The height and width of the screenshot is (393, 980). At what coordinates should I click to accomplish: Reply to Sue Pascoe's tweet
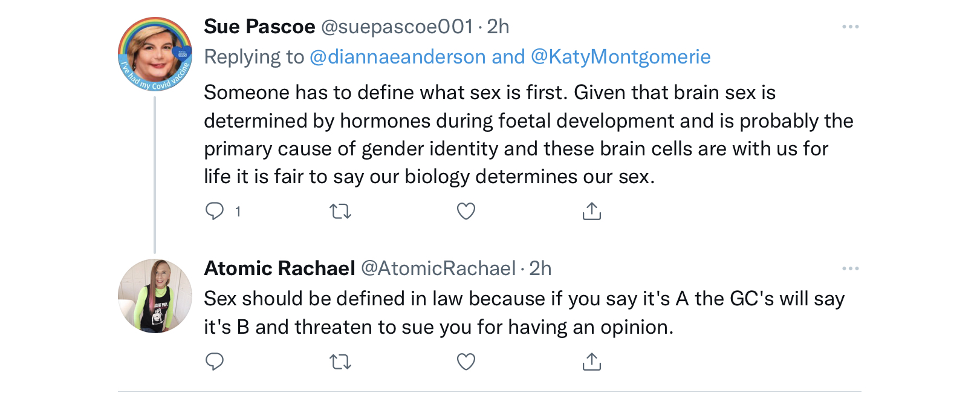click(x=215, y=211)
